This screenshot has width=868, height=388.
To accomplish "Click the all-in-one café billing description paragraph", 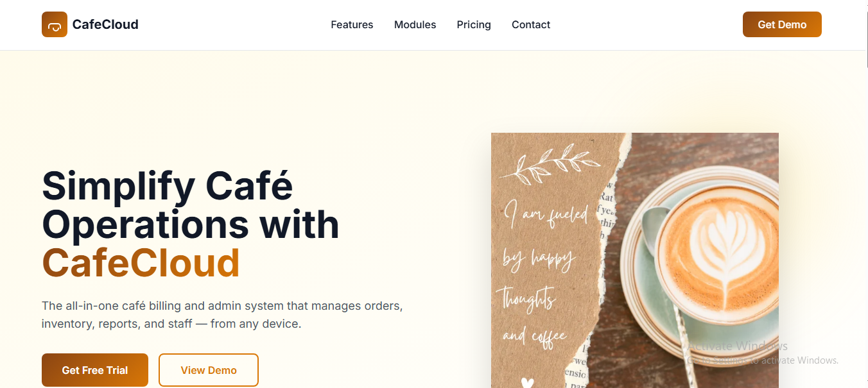I will 222,315.
